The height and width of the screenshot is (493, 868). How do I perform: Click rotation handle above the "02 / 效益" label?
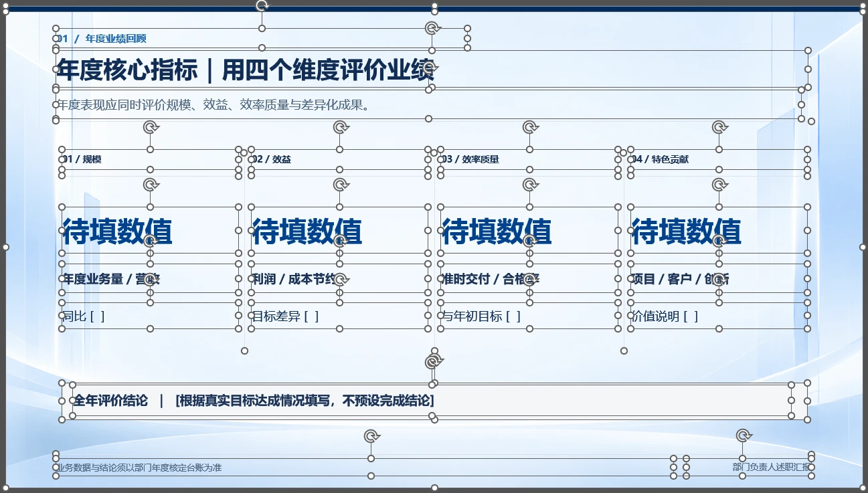point(340,127)
